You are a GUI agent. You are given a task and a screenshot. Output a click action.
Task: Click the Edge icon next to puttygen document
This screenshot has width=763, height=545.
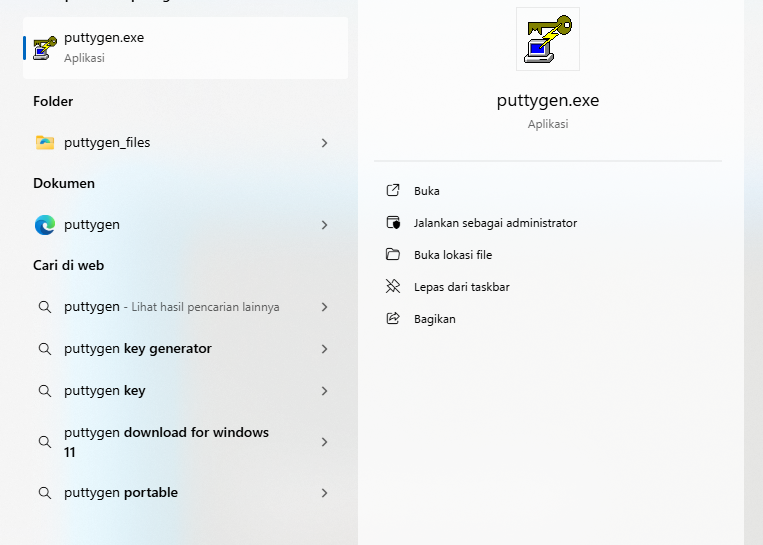click(x=45, y=225)
